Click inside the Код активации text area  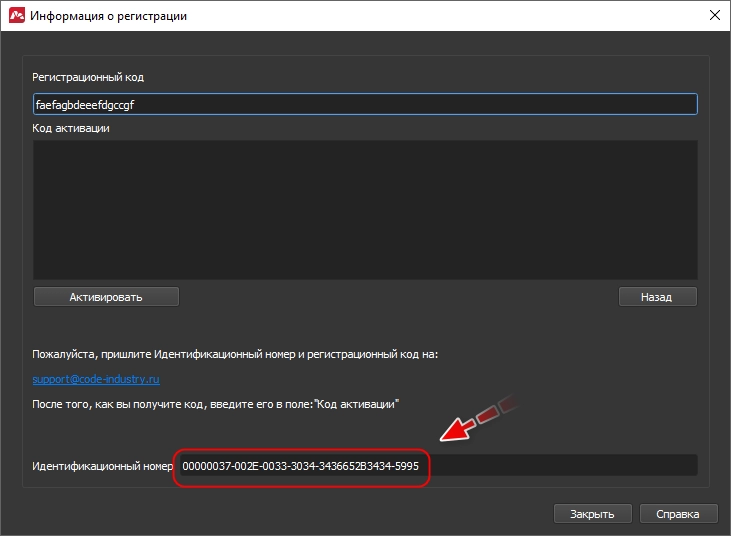(x=365, y=210)
